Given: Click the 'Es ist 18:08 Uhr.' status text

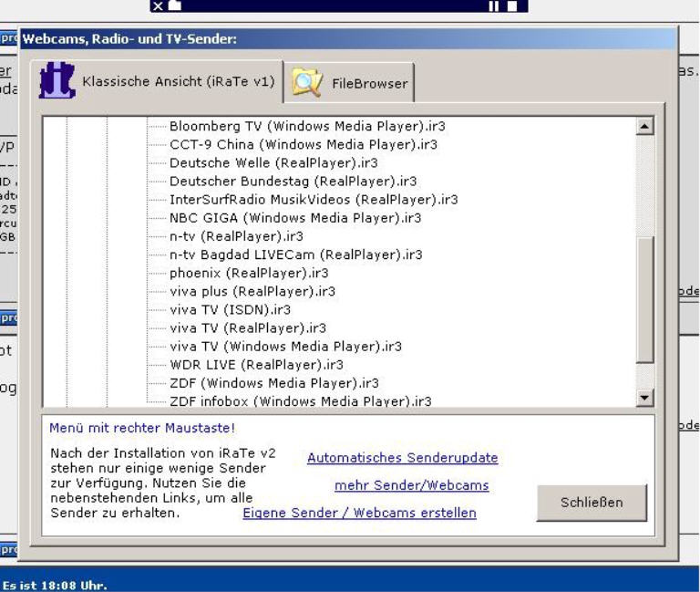Looking at the screenshot, I should (55, 586).
